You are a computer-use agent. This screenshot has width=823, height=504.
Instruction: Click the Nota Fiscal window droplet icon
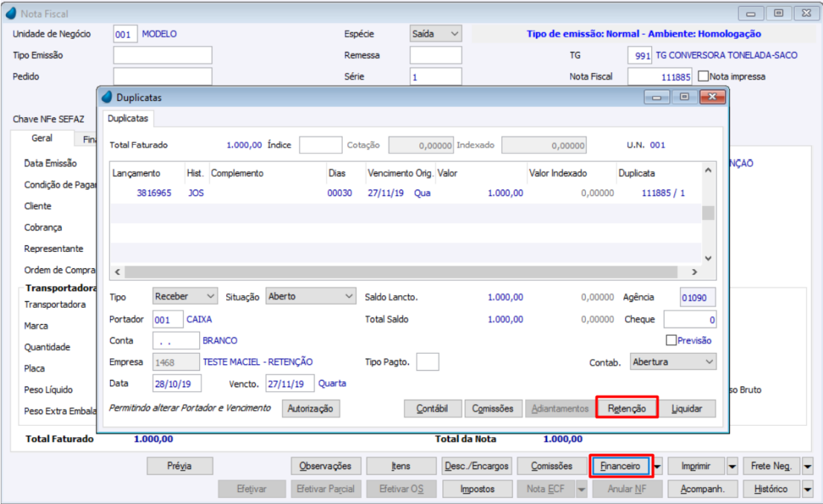point(11,13)
